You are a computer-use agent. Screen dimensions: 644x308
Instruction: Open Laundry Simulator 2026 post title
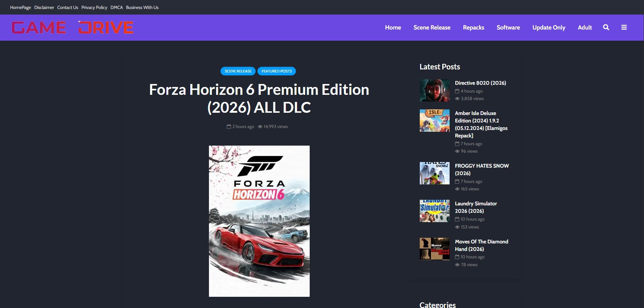[476, 207]
